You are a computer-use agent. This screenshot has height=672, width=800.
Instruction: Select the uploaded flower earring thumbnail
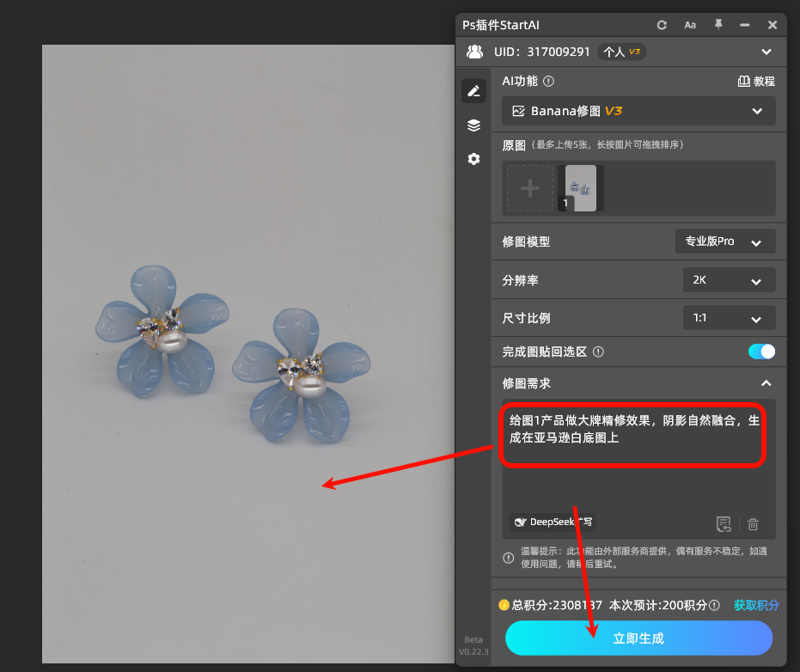[x=581, y=187]
